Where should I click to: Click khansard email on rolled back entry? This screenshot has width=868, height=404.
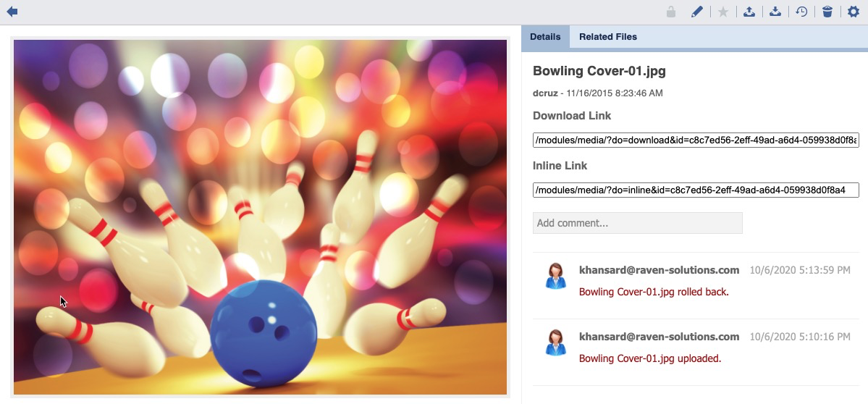[x=659, y=270]
